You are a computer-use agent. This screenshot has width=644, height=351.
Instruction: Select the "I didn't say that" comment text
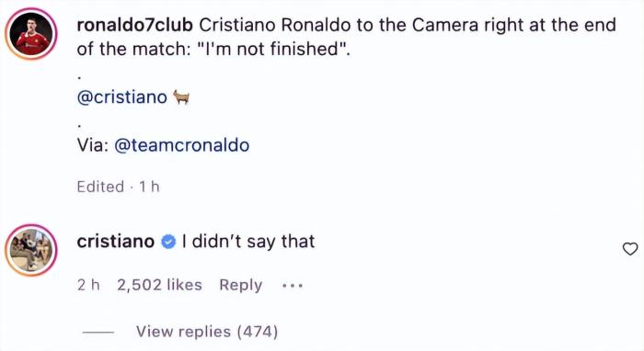pos(248,241)
